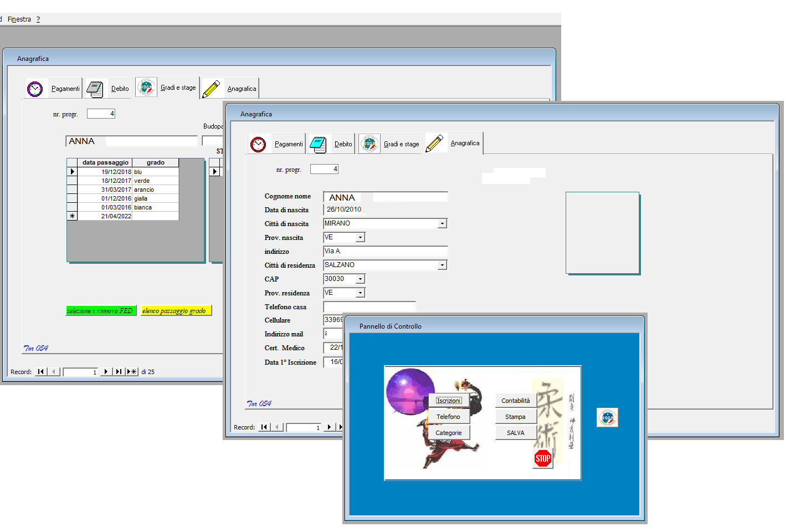Click the SALVA button
790x532 pixels.
tap(516, 433)
